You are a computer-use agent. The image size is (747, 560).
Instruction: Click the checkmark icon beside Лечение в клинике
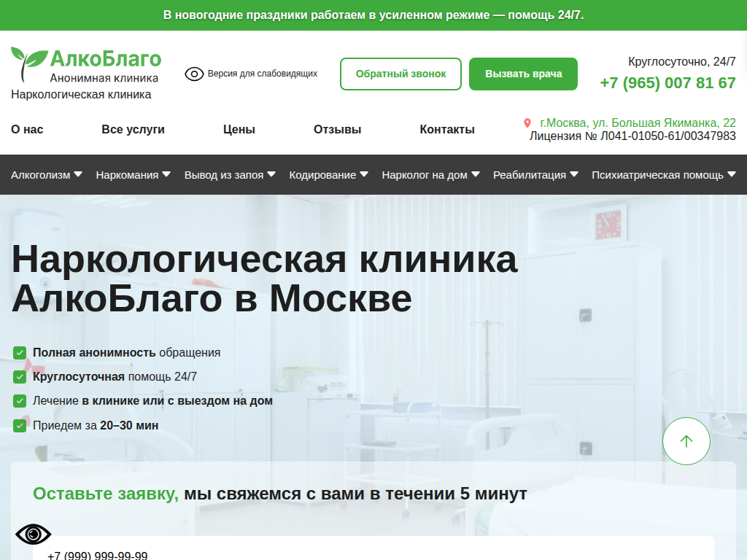(x=19, y=400)
